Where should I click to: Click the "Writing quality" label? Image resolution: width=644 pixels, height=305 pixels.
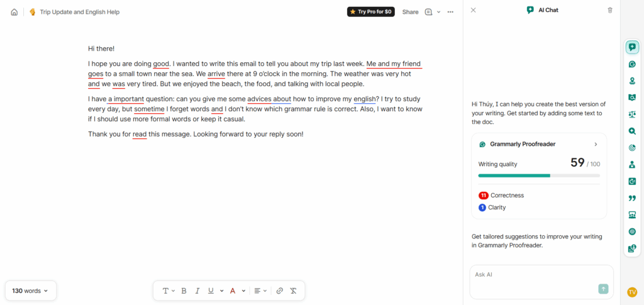click(x=498, y=164)
